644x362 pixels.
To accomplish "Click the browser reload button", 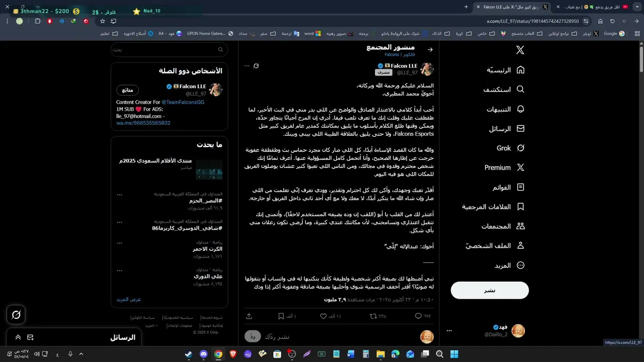I will point(612,21).
